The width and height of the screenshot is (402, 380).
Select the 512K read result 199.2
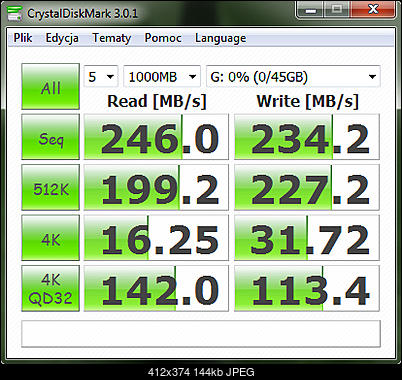pyautogui.click(x=156, y=188)
